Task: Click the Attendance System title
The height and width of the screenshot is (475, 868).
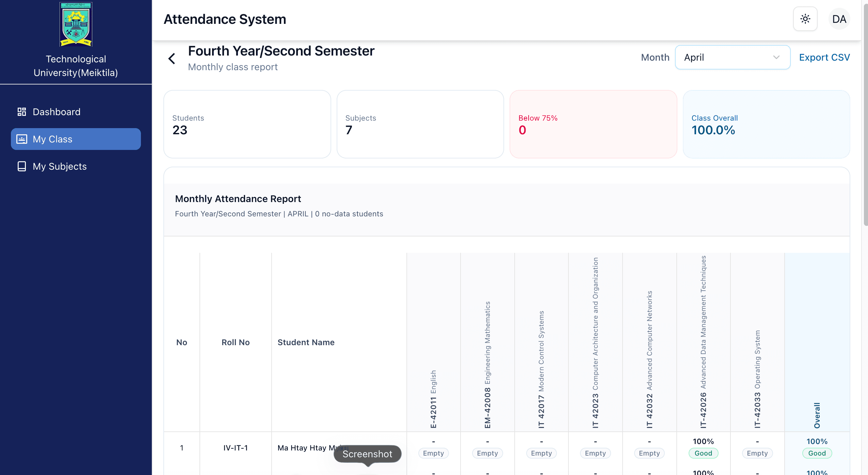Action: (225, 19)
